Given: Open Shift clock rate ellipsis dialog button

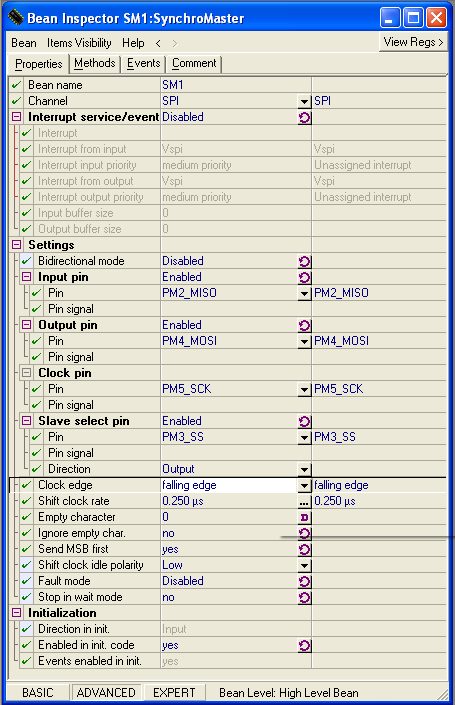Looking at the screenshot, I should click(304, 501).
